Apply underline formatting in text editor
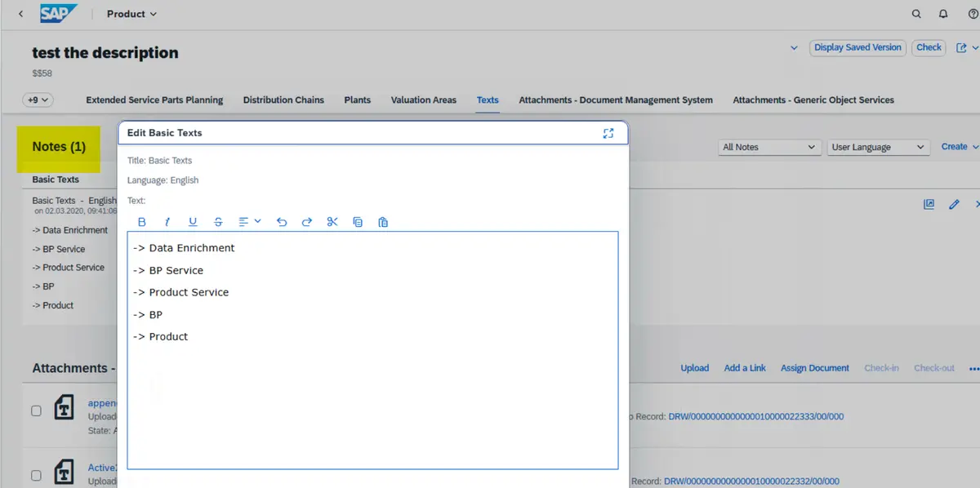Viewport: 980px width, 488px height. [193, 221]
